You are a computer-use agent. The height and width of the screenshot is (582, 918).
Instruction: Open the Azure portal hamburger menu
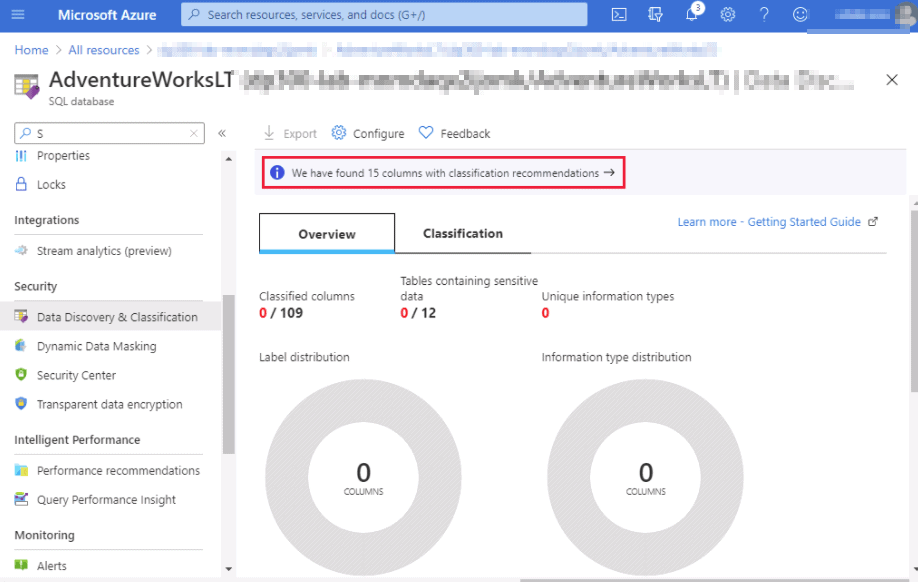[x=21, y=15]
